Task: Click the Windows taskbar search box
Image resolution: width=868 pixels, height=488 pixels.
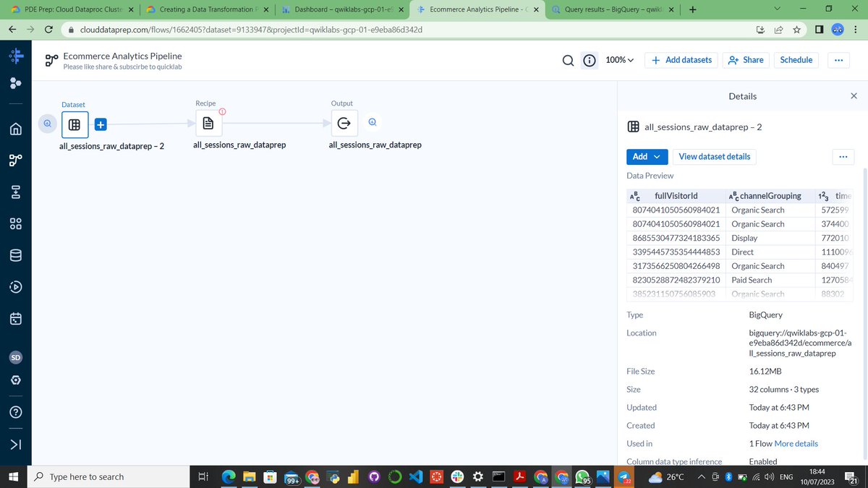Action: (x=109, y=476)
